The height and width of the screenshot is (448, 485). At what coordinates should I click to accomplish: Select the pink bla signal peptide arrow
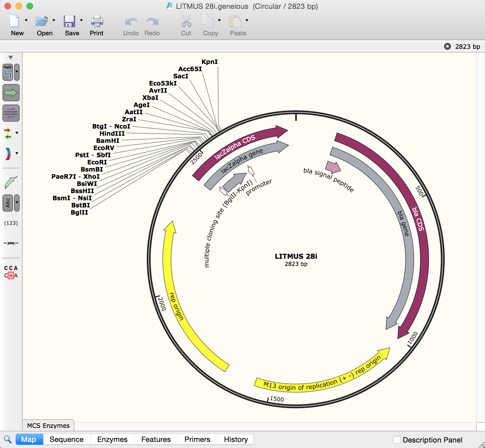[333, 167]
